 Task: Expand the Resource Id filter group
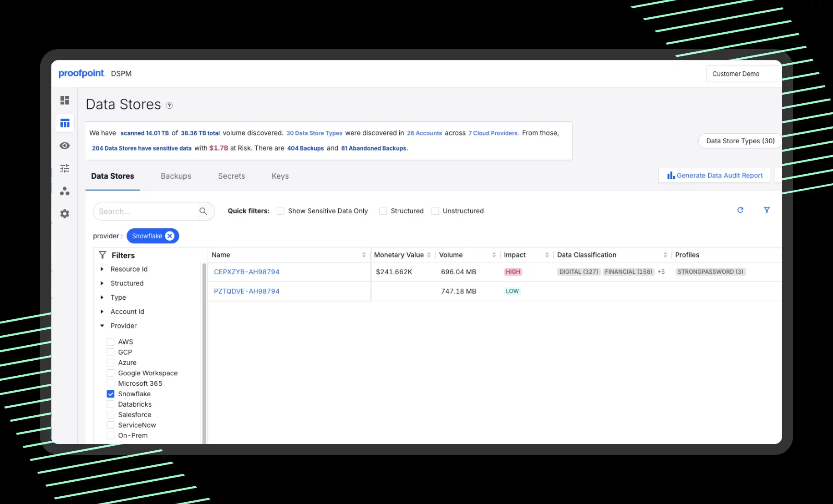102,269
